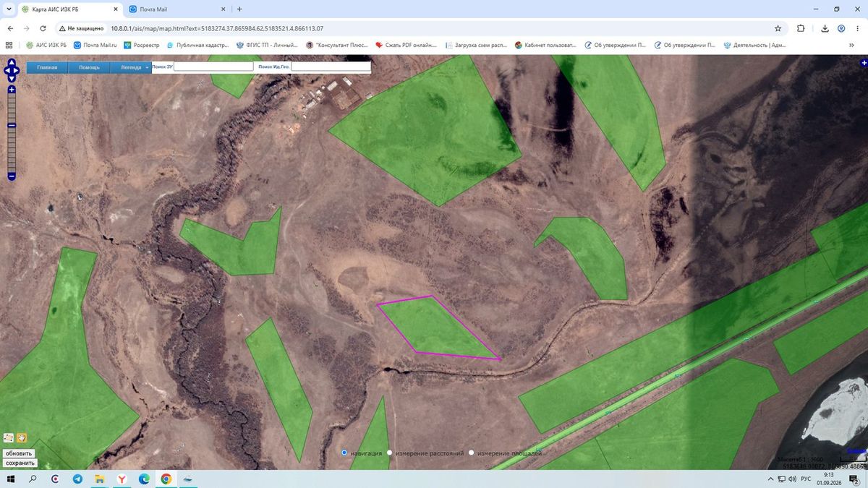The height and width of the screenshot is (488, 868).
Task: Open Загрузка схем расп... bookmark
Action: coord(476,45)
